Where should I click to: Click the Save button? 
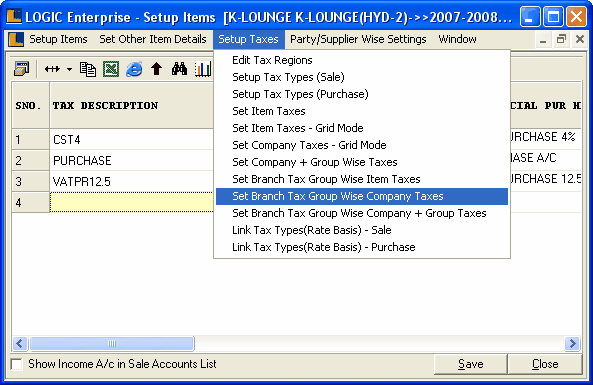click(x=470, y=364)
